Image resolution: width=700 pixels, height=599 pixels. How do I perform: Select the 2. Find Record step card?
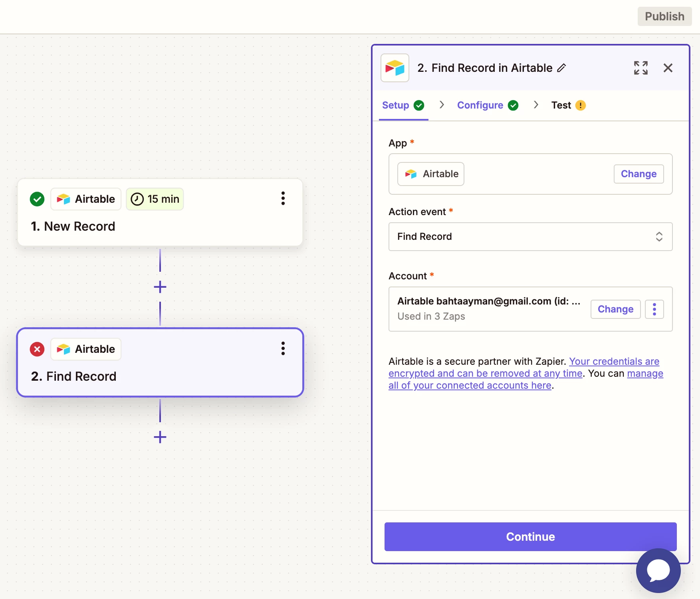pyautogui.click(x=160, y=362)
